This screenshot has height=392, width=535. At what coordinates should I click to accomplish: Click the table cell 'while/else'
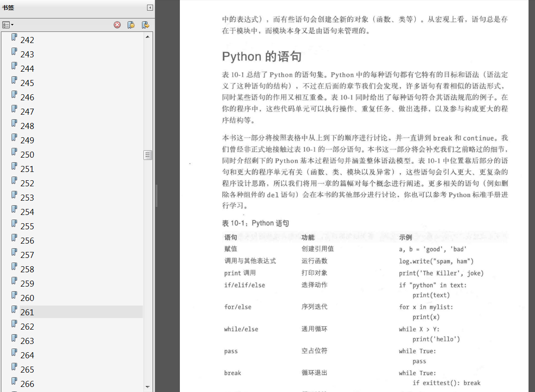coord(241,329)
